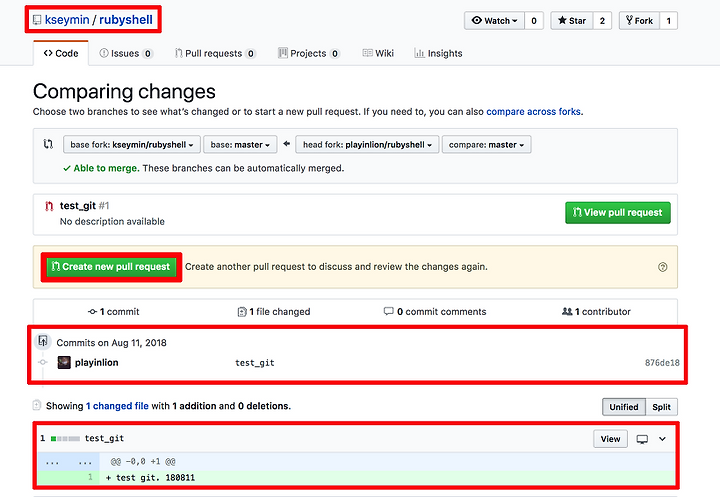720x497 pixels.
Task: Click the forks count 1
Action: point(668,21)
